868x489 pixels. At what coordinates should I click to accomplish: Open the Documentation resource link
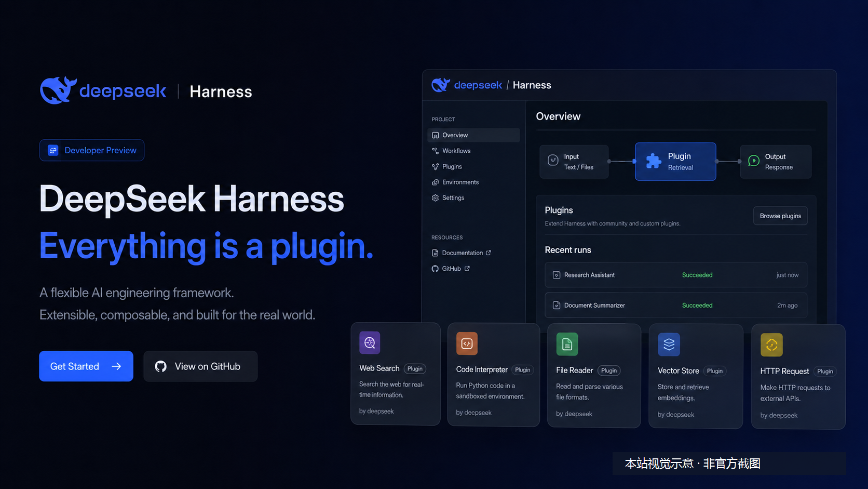462,253
